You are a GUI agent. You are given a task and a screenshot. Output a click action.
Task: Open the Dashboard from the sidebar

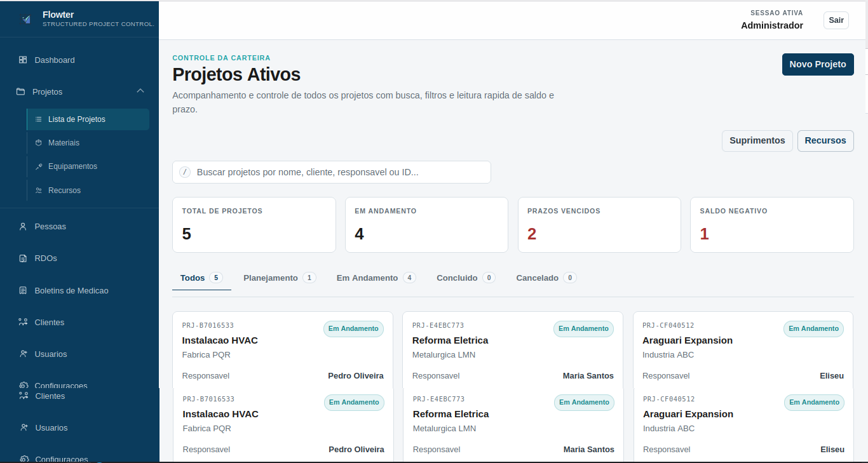point(55,60)
